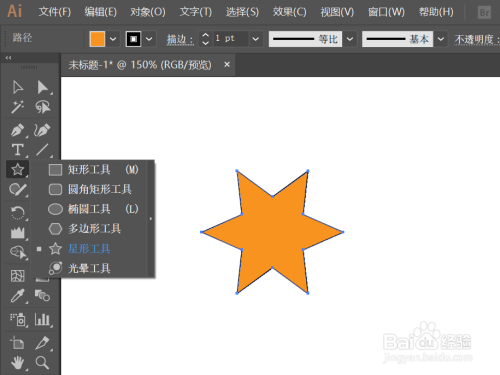Close the 未标题-1 document tab
This screenshot has height=375, width=500.
click(x=227, y=64)
